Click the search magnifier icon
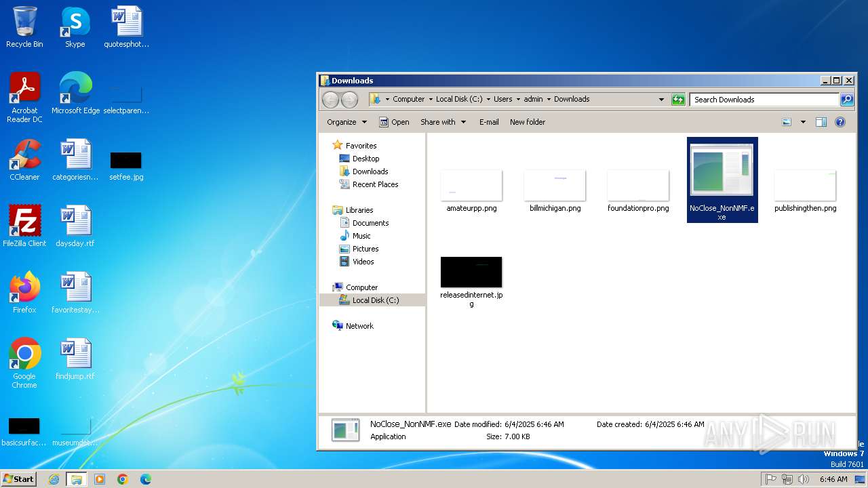The image size is (868, 488). click(847, 100)
